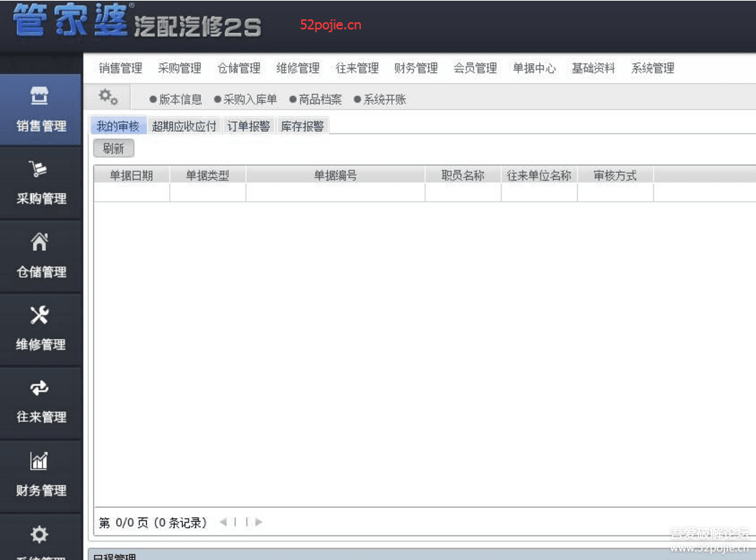The width and height of the screenshot is (756, 560).
Task: Open 仓储管理 house icon in sidebar
Action: [x=39, y=242]
